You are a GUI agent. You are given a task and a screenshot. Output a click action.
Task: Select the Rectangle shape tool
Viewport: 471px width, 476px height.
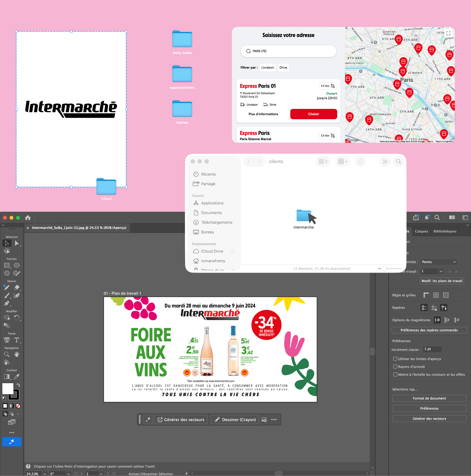(7, 265)
